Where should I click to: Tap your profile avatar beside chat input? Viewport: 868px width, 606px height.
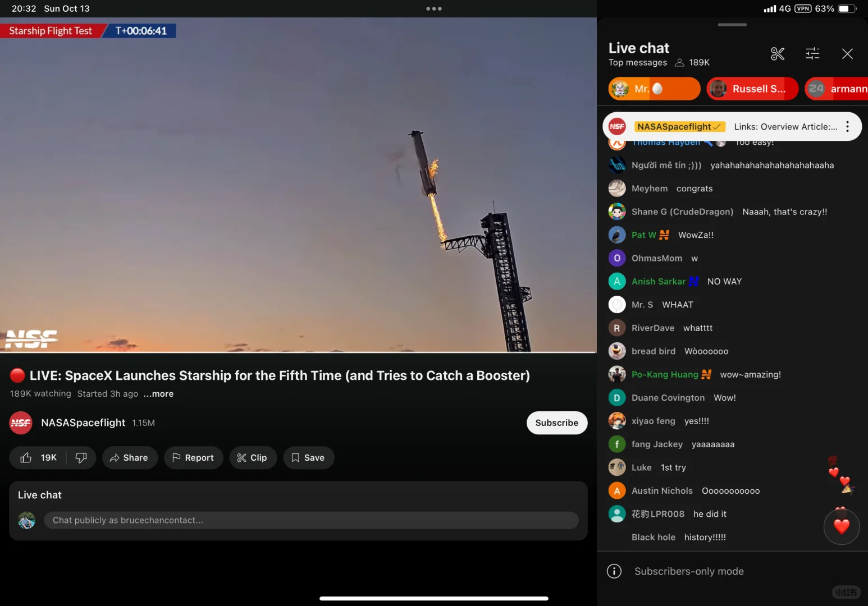pos(26,520)
